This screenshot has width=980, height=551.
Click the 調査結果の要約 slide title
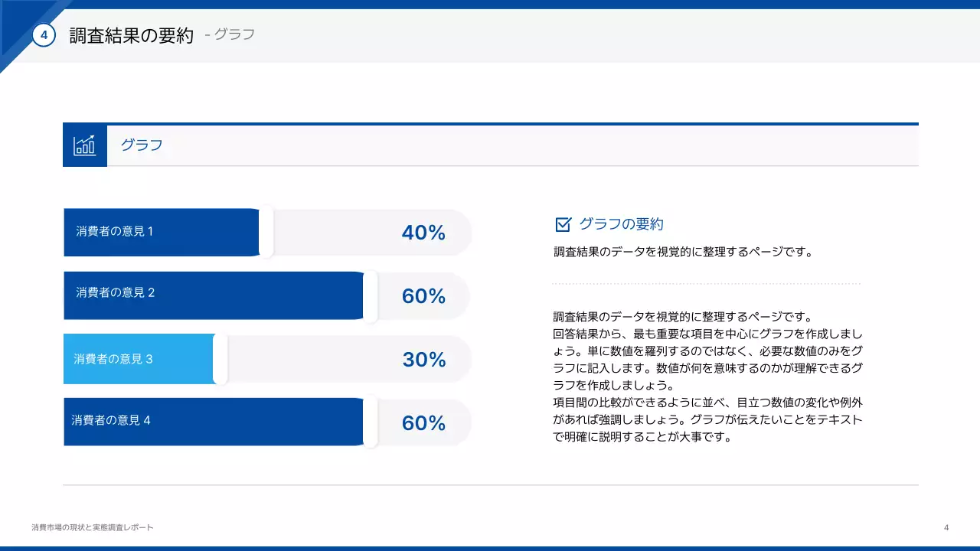pyautogui.click(x=131, y=35)
